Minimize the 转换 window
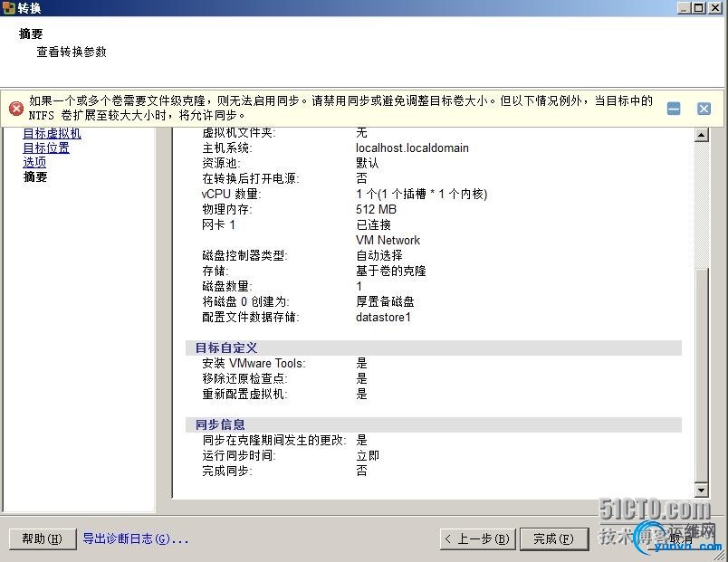This screenshot has width=728, height=562. pos(685,7)
